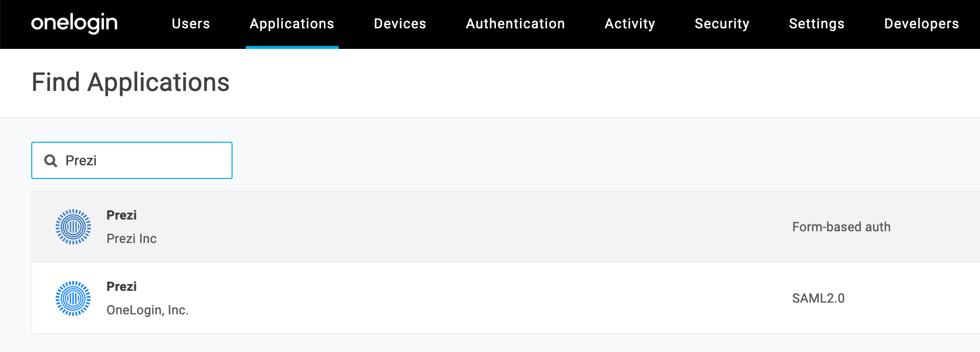Image resolution: width=980 pixels, height=352 pixels.
Task: Open the Users menu
Action: pos(191,23)
